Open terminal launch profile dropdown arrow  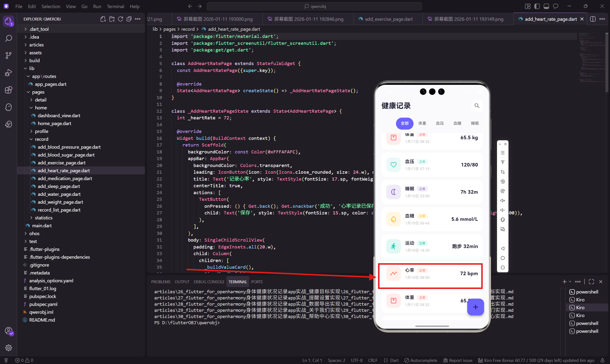tap(570, 282)
